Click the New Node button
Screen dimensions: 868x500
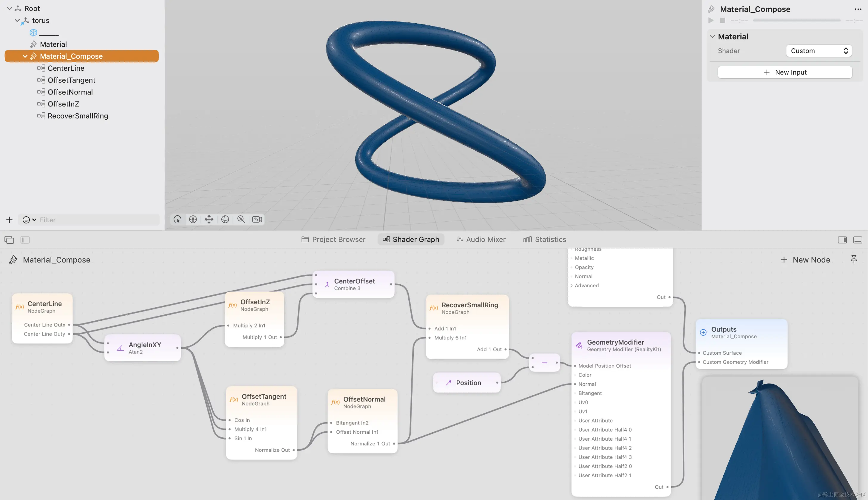click(805, 260)
